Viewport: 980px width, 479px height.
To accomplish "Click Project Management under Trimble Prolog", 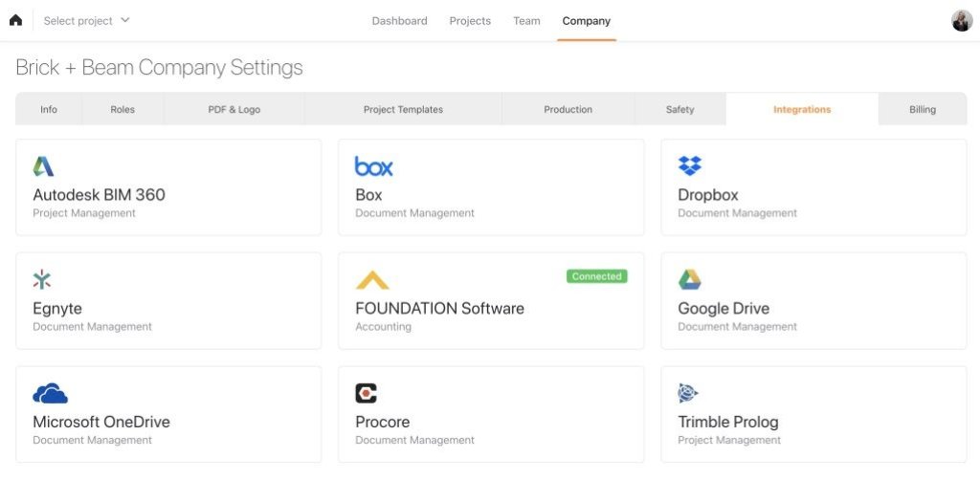I will click(728, 441).
